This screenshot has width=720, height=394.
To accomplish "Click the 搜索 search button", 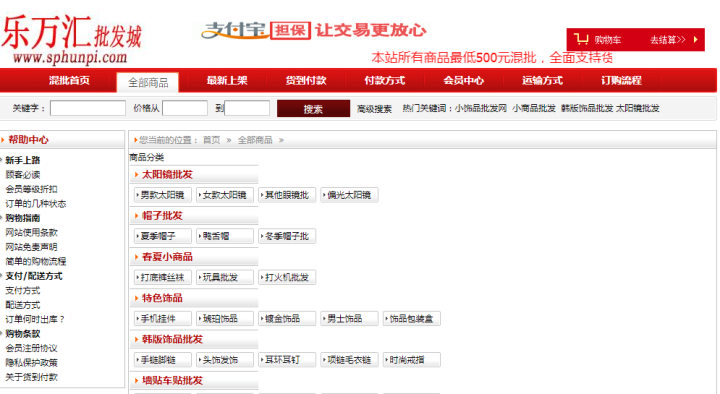I will point(313,109).
